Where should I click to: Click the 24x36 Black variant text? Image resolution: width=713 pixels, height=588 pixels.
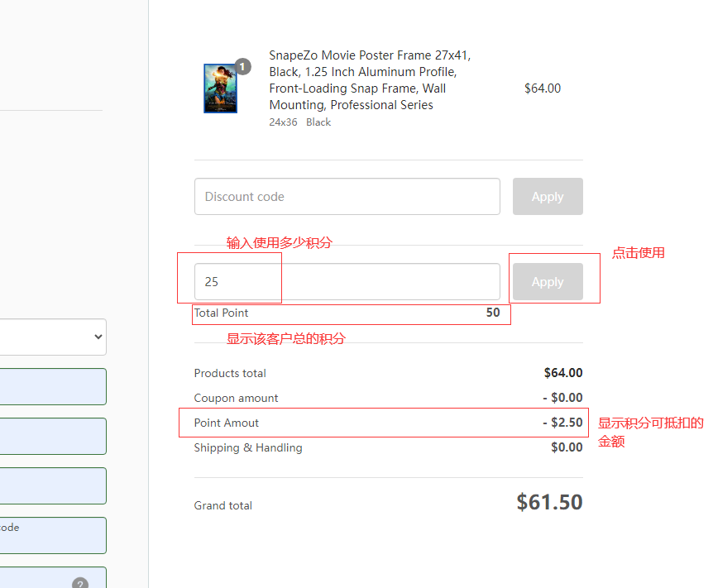click(x=299, y=122)
